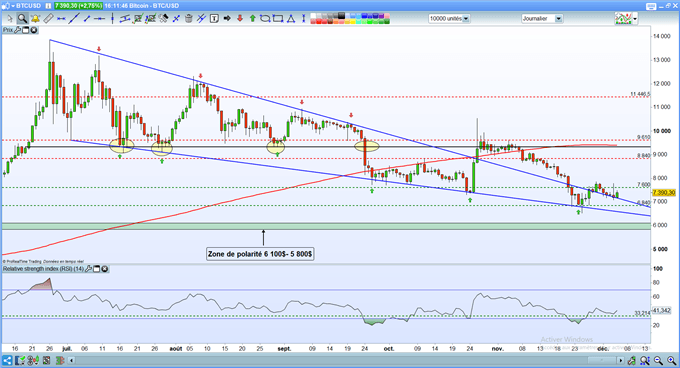Open the chart template icon
The width and height of the screenshot is (680, 368).
pos(623,19)
